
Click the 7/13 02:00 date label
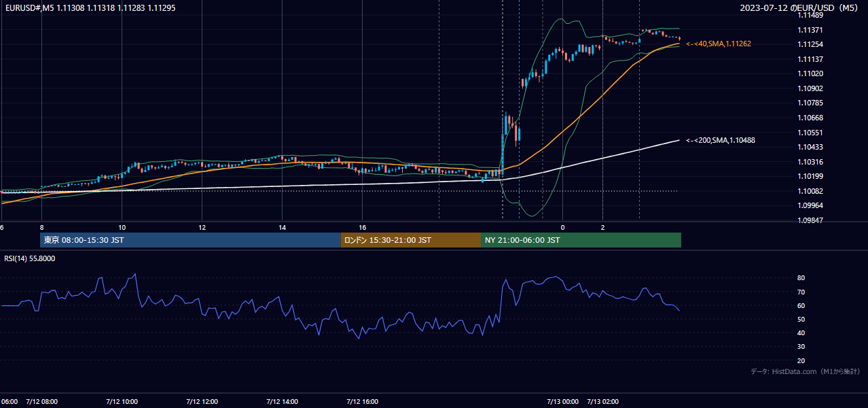pos(602,401)
